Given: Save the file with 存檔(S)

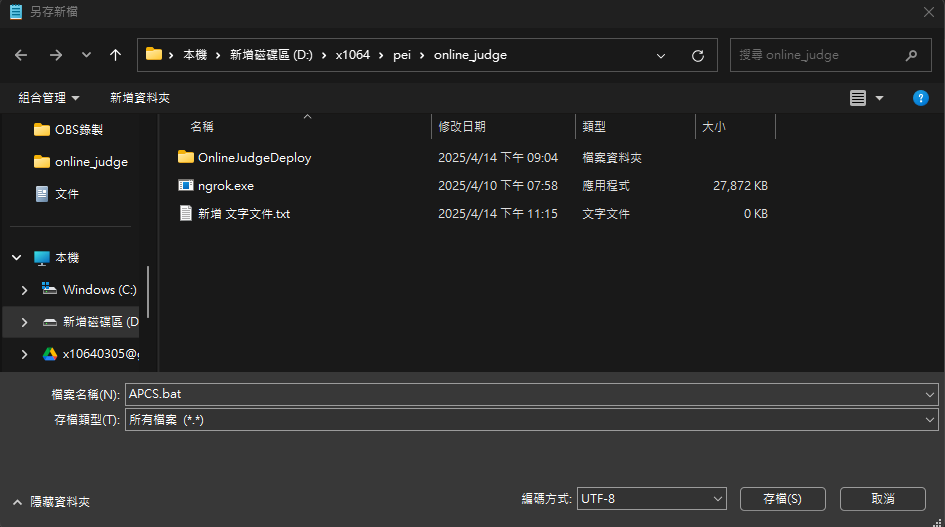Looking at the screenshot, I should [782, 499].
